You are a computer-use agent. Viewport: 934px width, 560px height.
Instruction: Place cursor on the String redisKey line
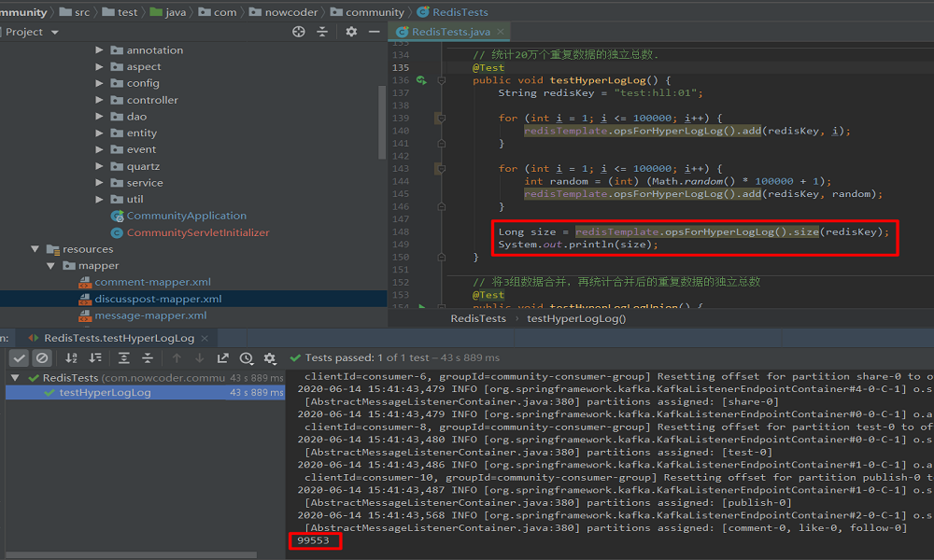click(x=601, y=92)
